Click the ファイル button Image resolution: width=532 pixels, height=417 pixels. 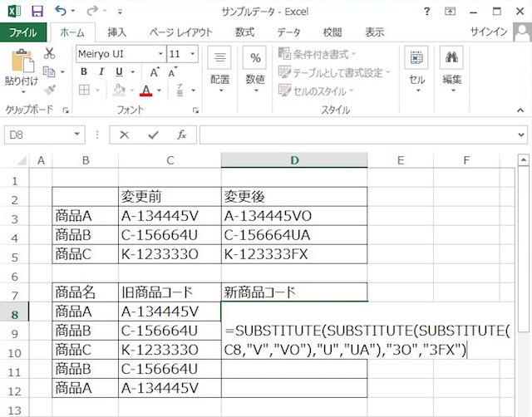click(x=22, y=32)
